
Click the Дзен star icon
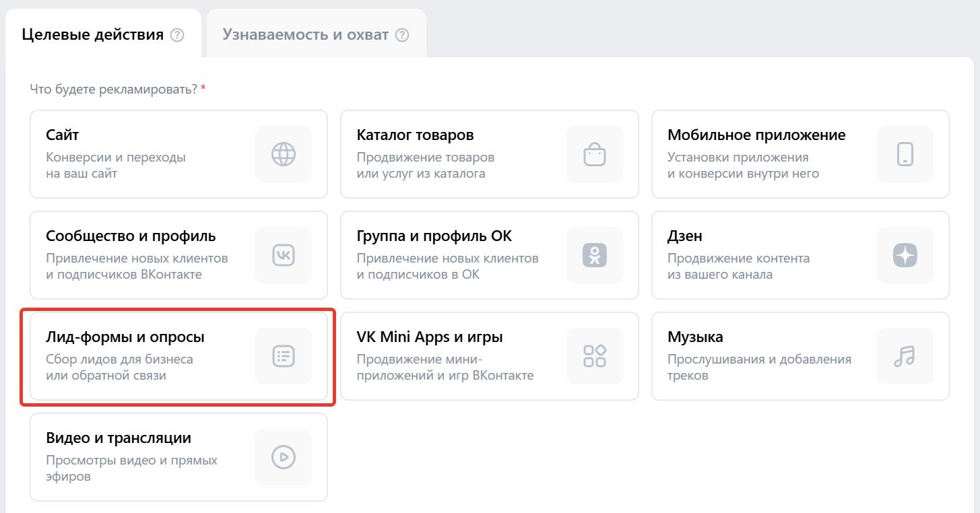[905, 255]
